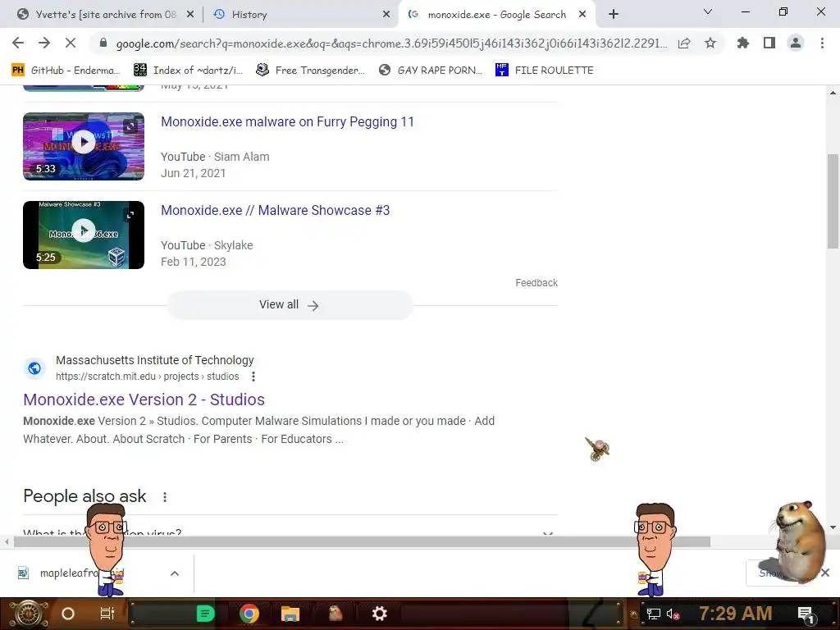The width and height of the screenshot is (840, 630).
Task: Open the steampunk Start button
Action: (x=29, y=614)
